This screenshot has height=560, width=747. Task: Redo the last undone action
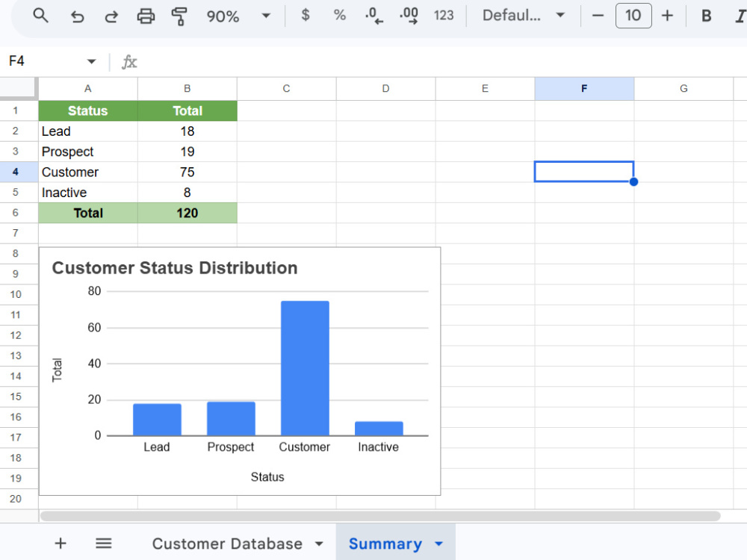tap(111, 16)
